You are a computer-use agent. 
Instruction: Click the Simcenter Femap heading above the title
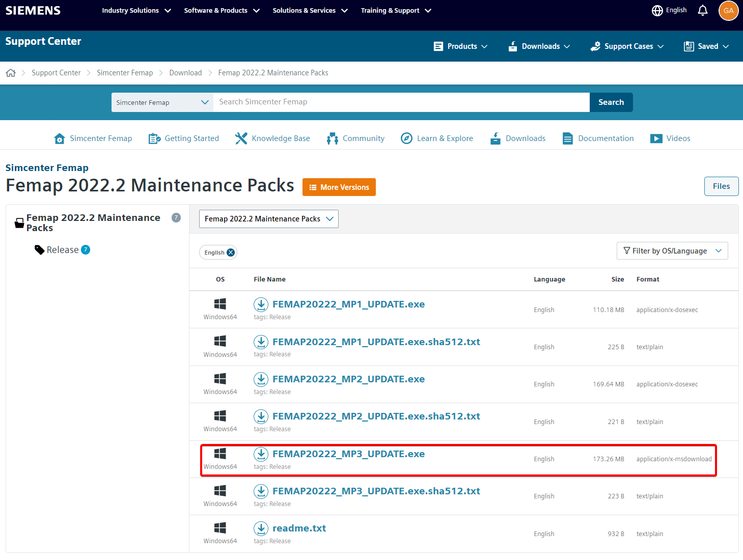click(47, 168)
